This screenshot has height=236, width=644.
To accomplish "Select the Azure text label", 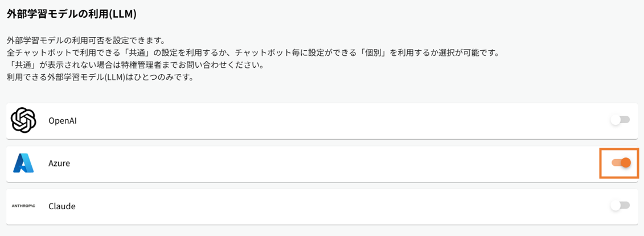I will [x=59, y=164].
